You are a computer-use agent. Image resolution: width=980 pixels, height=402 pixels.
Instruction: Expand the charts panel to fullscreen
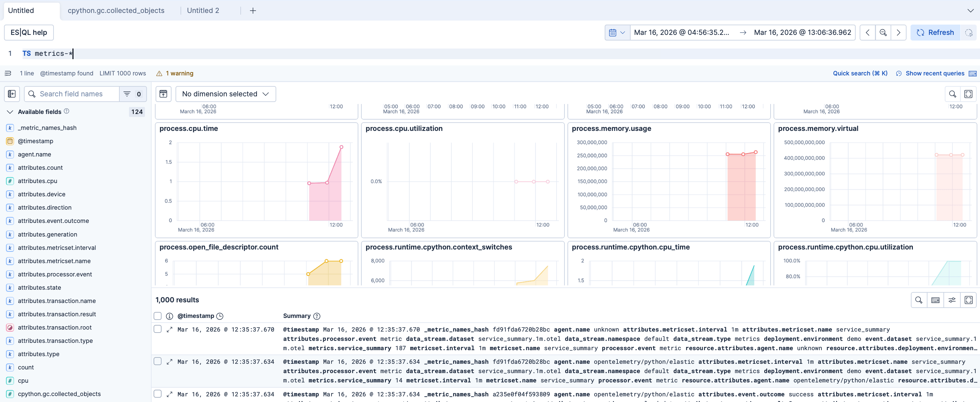969,94
